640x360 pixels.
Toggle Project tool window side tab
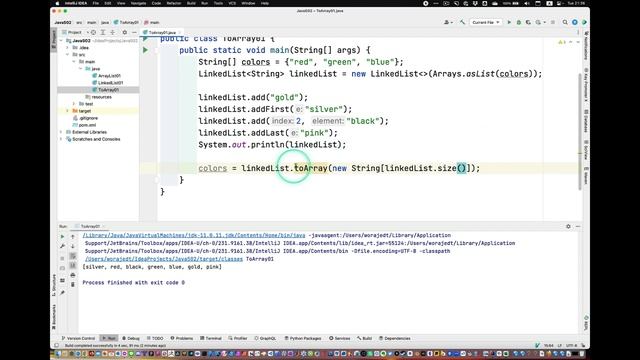point(53,39)
